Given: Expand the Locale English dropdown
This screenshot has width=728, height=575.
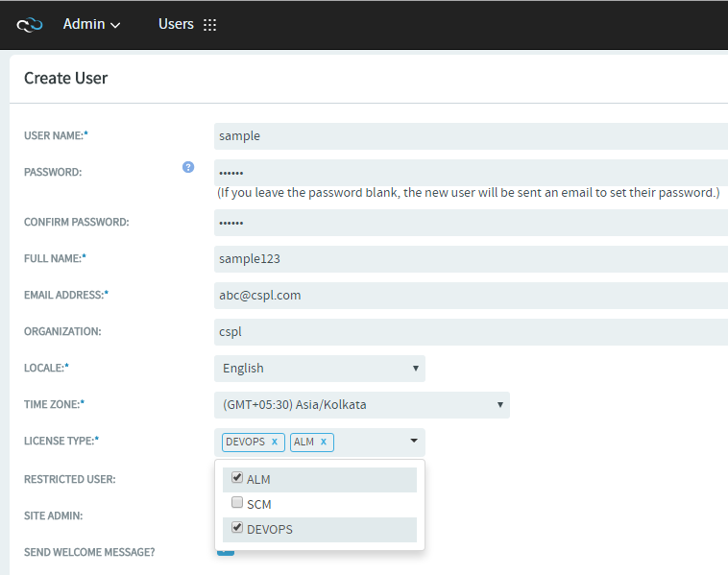Looking at the screenshot, I should [320, 369].
